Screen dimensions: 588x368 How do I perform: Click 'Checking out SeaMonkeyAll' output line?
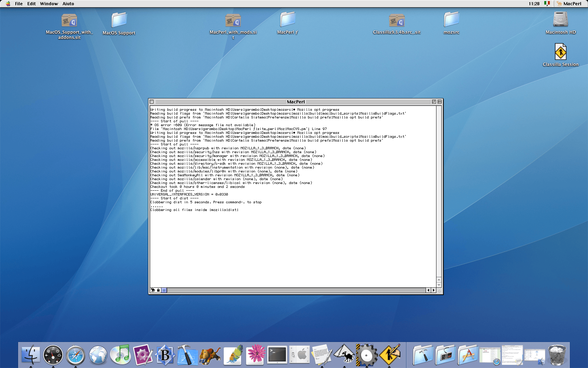[225, 175]
